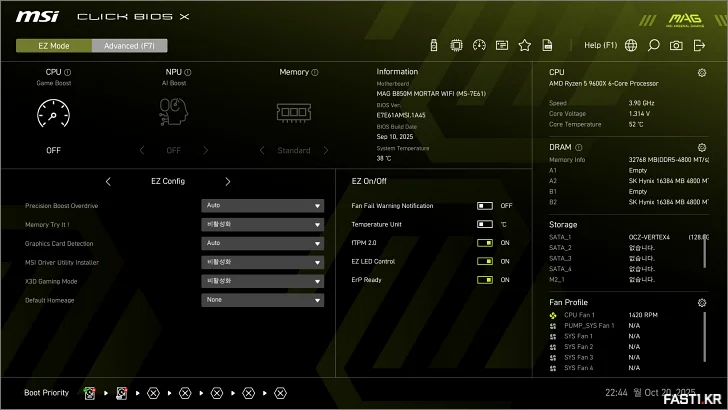728x410 pixels.
Task: Open the profile document icon in toolbar
Action: 547,45
